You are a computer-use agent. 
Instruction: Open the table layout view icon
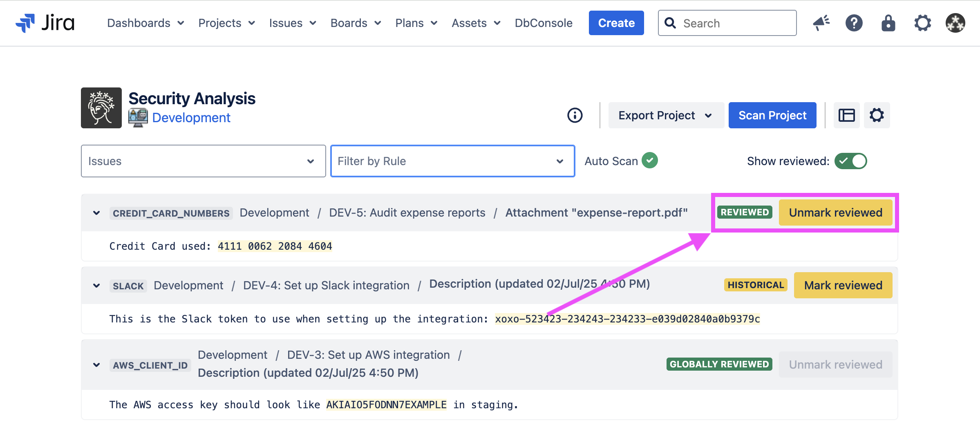(846, 115)
